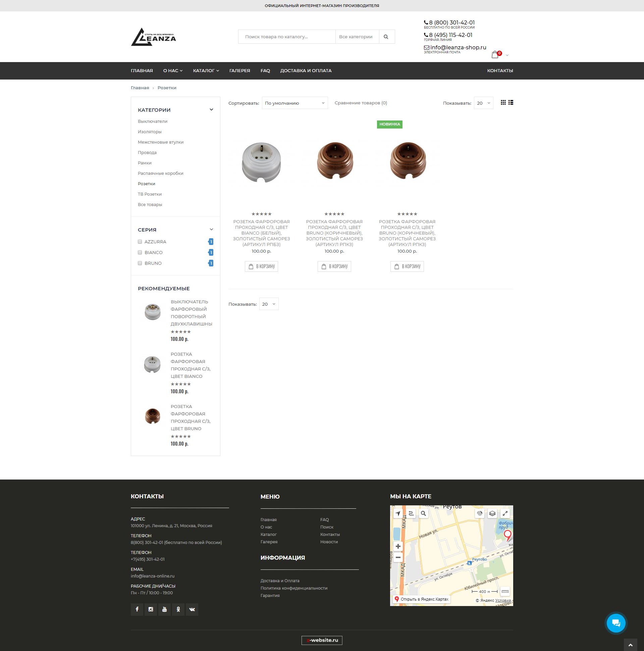Open the chat bubble widget

coord(615,623)
